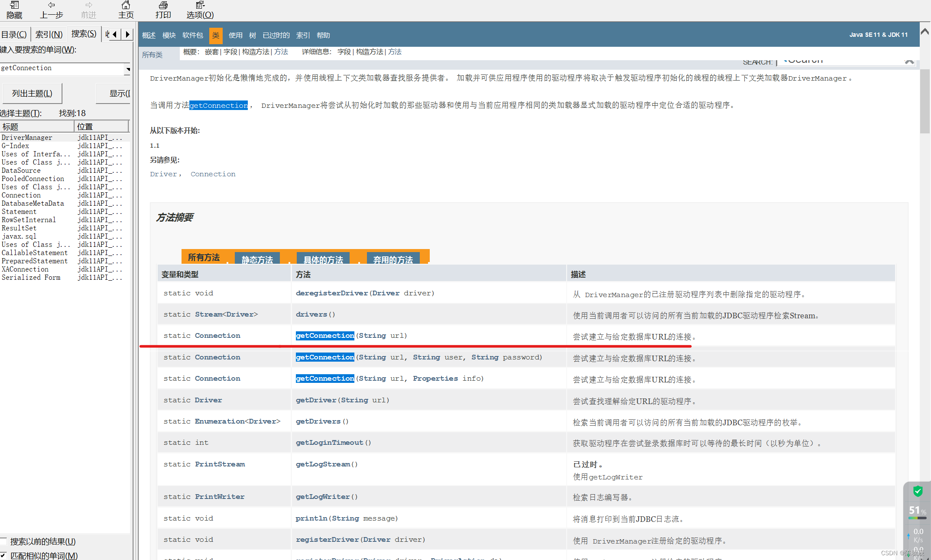The height and width of the screenshot is (560, 931).
Task: Sort topics by 位置 column header
Action: tap(102, 126)
